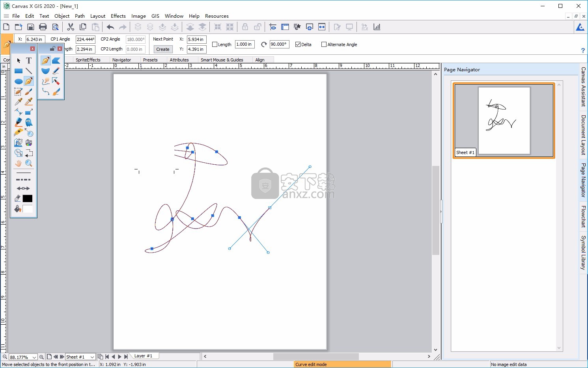The height and width of the screenshot is (368, 588).
Task: Select the Dimensioning tool in toolbox
Action: point(19,112)
